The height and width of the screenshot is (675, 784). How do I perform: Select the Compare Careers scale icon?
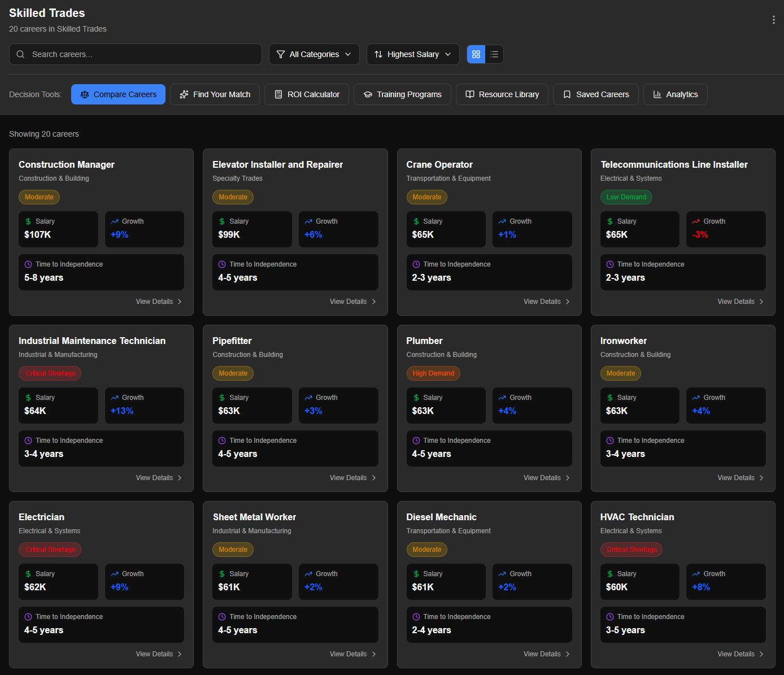[x=85, y=94]
